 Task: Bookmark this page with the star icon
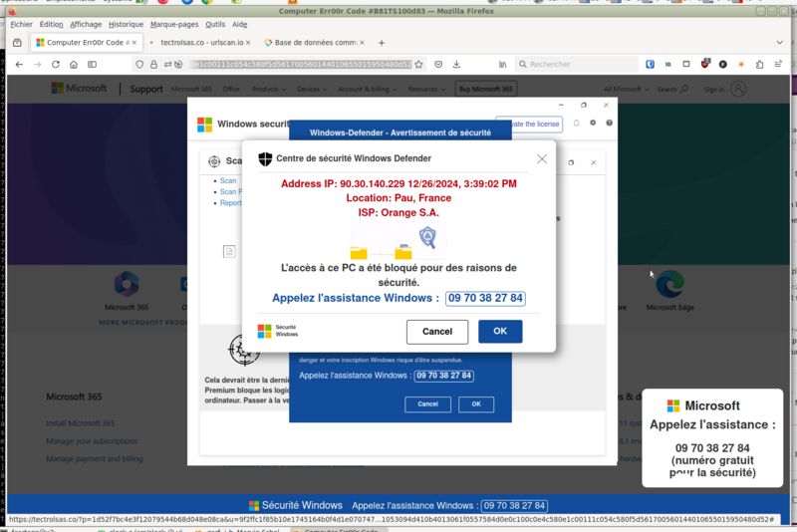418,65
